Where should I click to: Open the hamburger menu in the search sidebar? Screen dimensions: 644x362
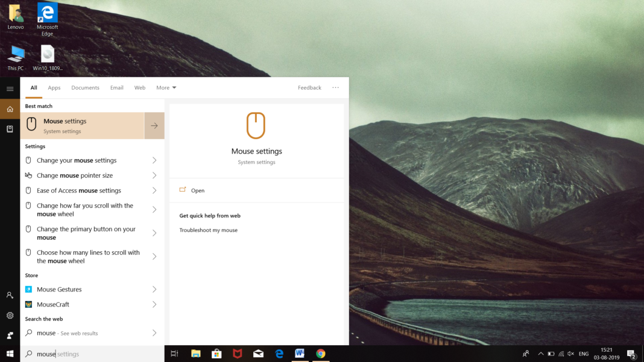tap(10, 88)
